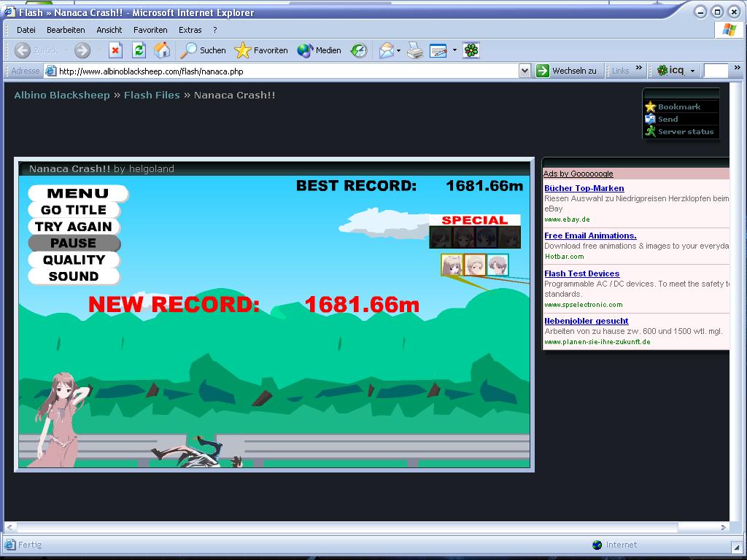The width and height of the screenshot is (747, 560).
Task: Click the Bookmark star icon
Action: [x=650, y=106]
